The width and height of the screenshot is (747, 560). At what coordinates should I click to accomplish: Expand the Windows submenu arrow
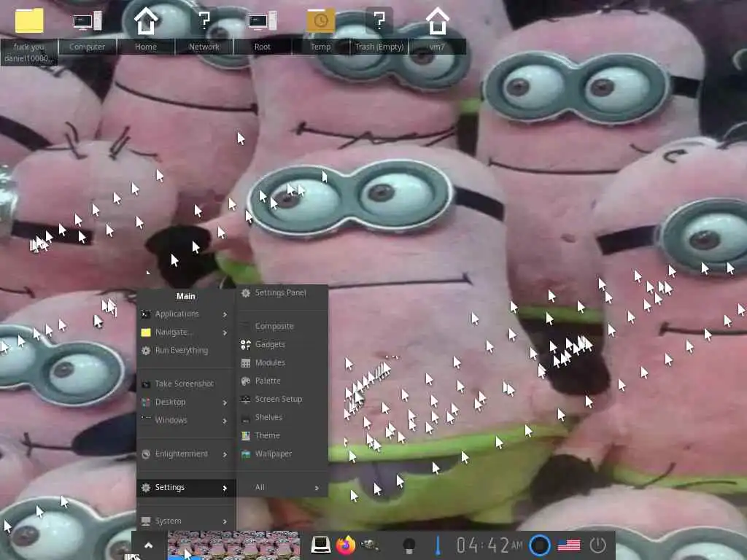(225, 421)
